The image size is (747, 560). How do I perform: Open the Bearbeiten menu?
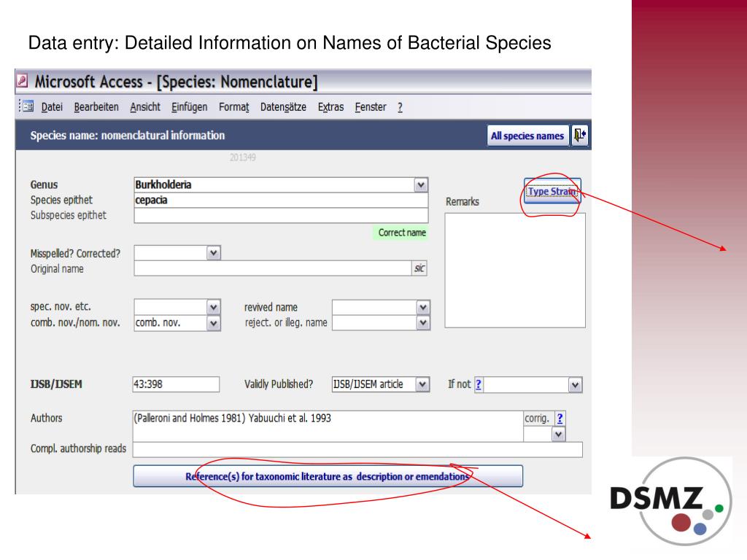[x=96, y=106]
